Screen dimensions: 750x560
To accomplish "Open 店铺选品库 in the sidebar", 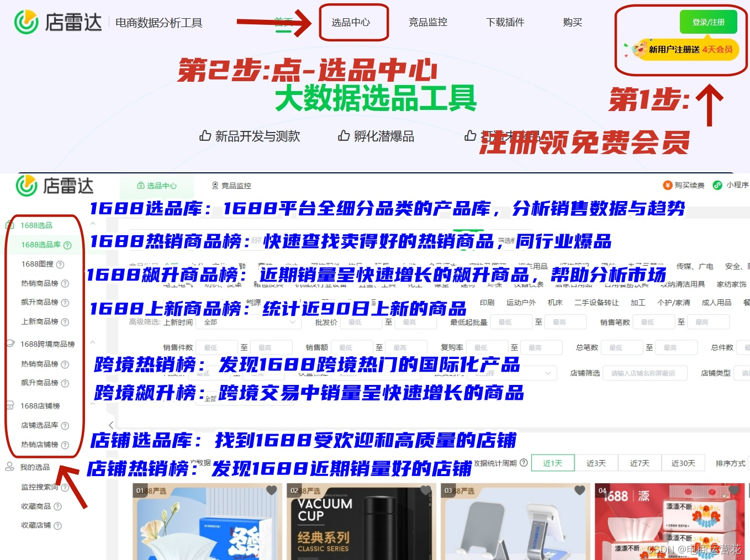I will pyautogui.click(x=40, y=425).
